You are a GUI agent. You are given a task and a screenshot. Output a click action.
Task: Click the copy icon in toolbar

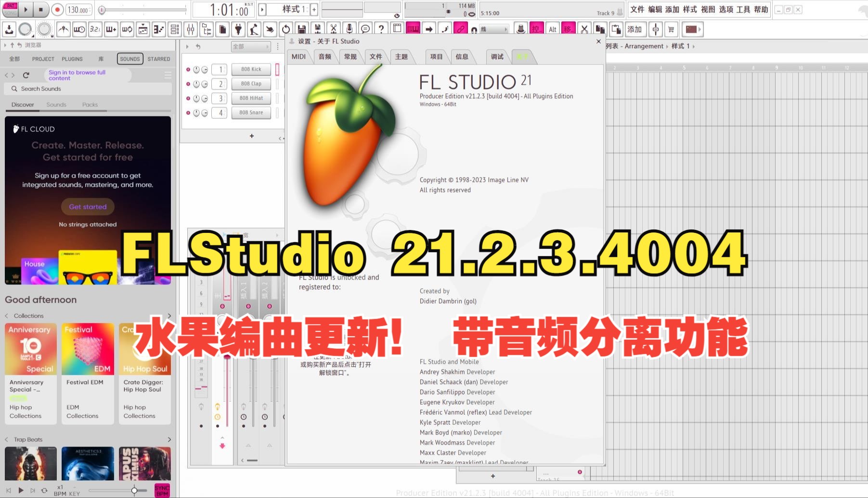(600, 29)
